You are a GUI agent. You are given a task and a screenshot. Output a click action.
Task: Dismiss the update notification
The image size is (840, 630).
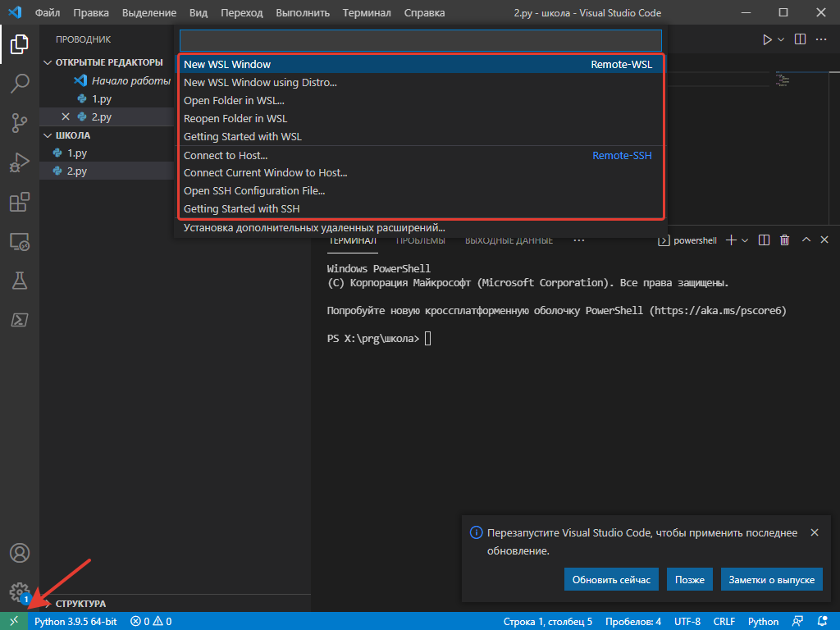pos(815,532)
